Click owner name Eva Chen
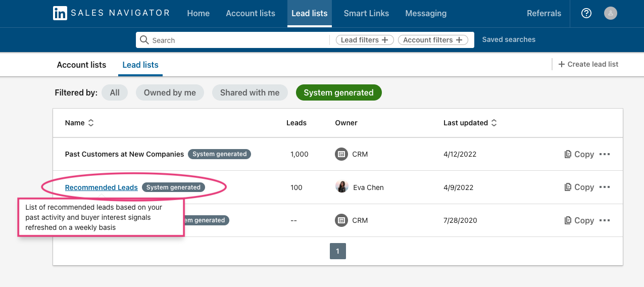This screenshot has width=644, height=287. (368, 187)
